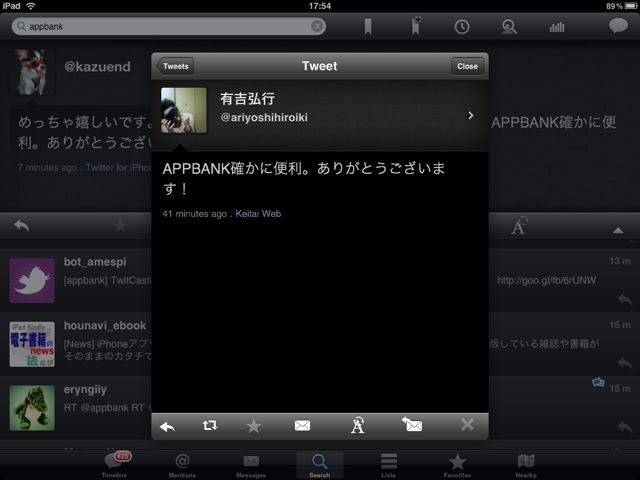Reply to hounavi_ebook's tweet
The image size is (640, 480).
click(624, 363)
